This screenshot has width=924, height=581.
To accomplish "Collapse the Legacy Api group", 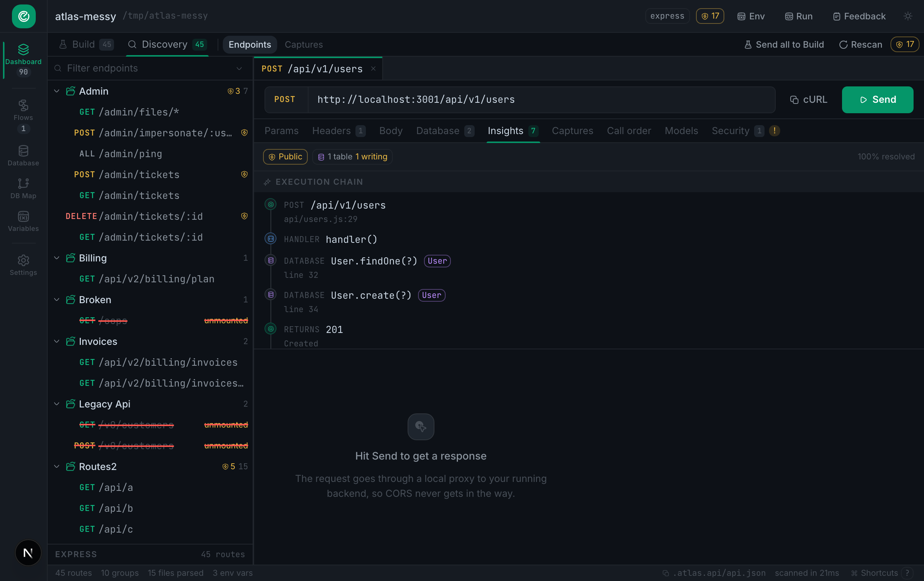I will (57, 404).
